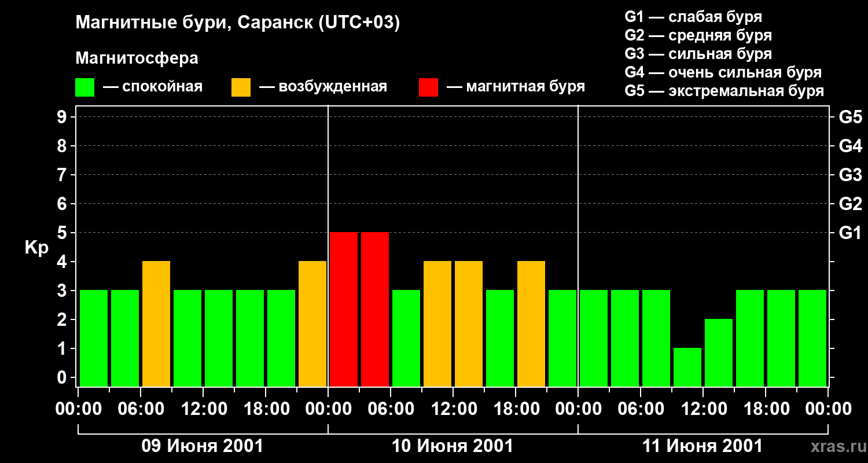
Task: Click the final 00:00 time label at axis end
Action: pos(827,409)
